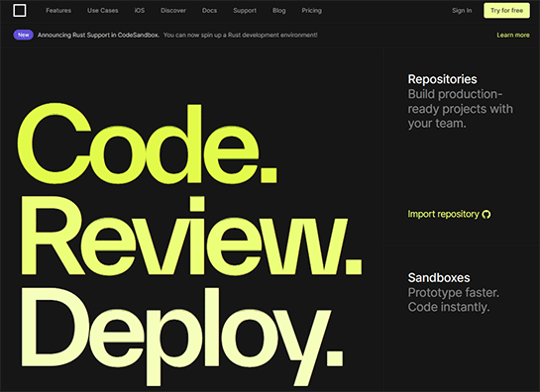
Task: Follow the Learn more link
Action: [x=513, y=35]
